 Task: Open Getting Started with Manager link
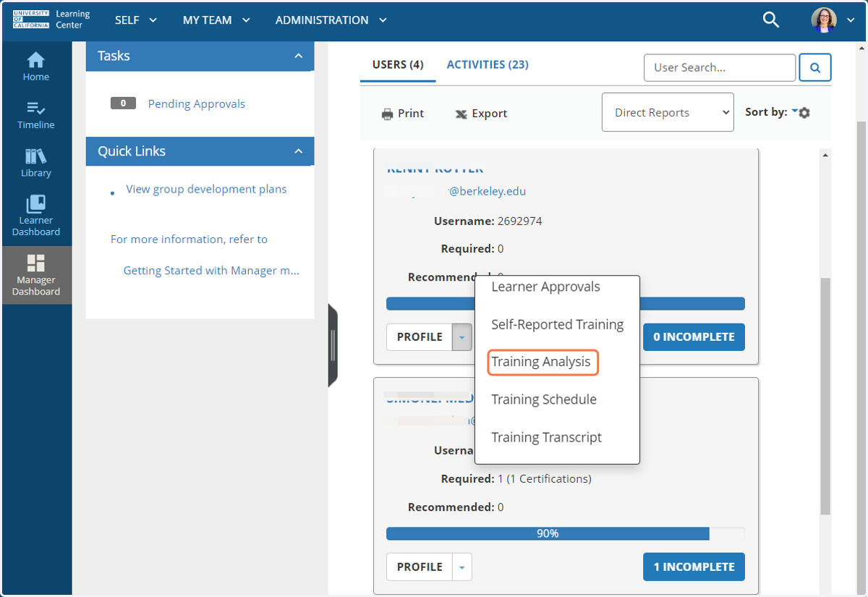pos(211,271)
